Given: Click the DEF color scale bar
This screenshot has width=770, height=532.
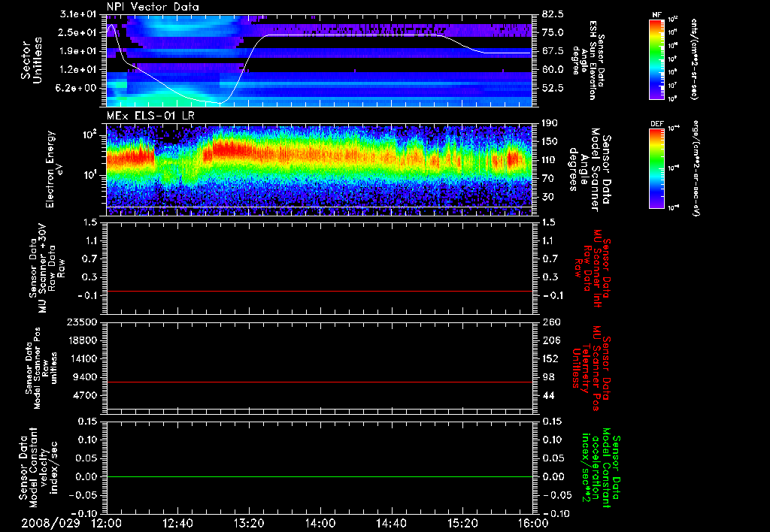Looking at the screenshot, I should [656, 167].
